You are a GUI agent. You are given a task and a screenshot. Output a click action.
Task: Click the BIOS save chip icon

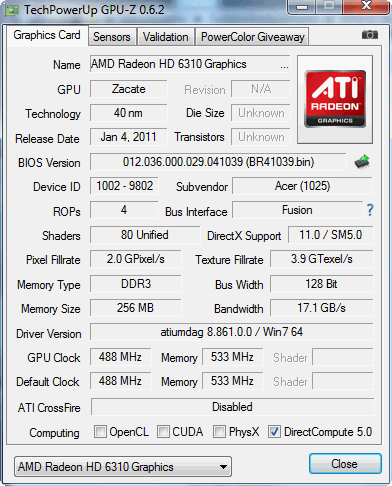click(x=362, y=162)
